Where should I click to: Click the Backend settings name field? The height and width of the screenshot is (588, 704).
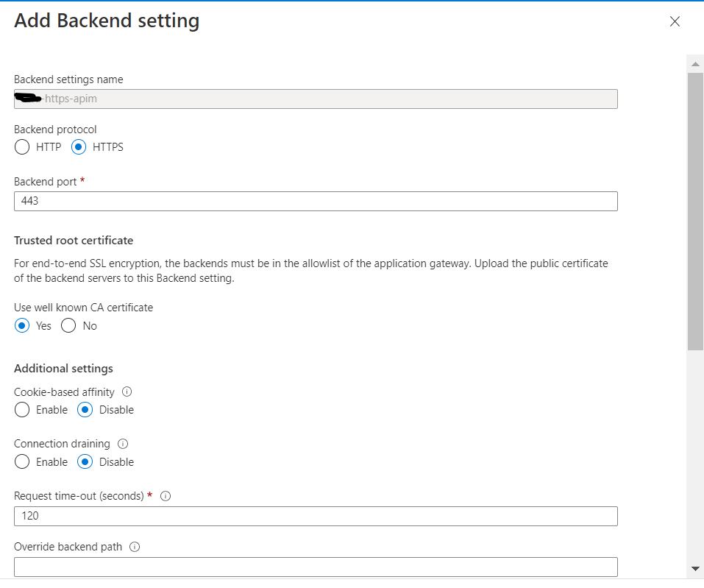coord(315,99)
